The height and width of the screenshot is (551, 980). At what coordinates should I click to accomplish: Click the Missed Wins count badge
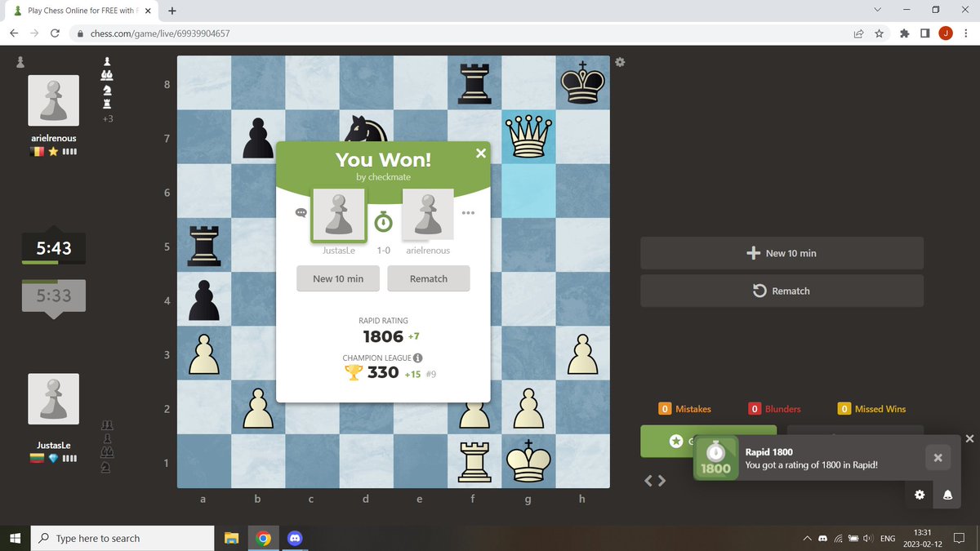[844, 409]
